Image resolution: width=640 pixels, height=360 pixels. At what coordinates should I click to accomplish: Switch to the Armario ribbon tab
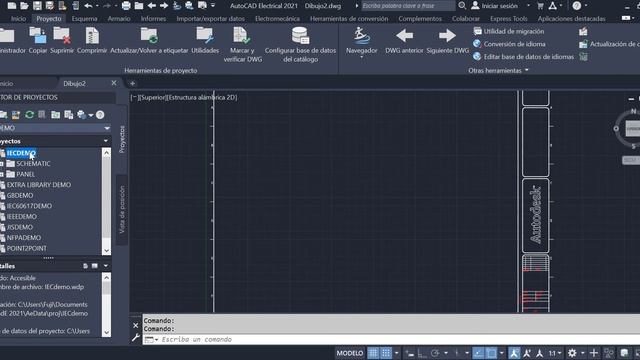(119, 19)
